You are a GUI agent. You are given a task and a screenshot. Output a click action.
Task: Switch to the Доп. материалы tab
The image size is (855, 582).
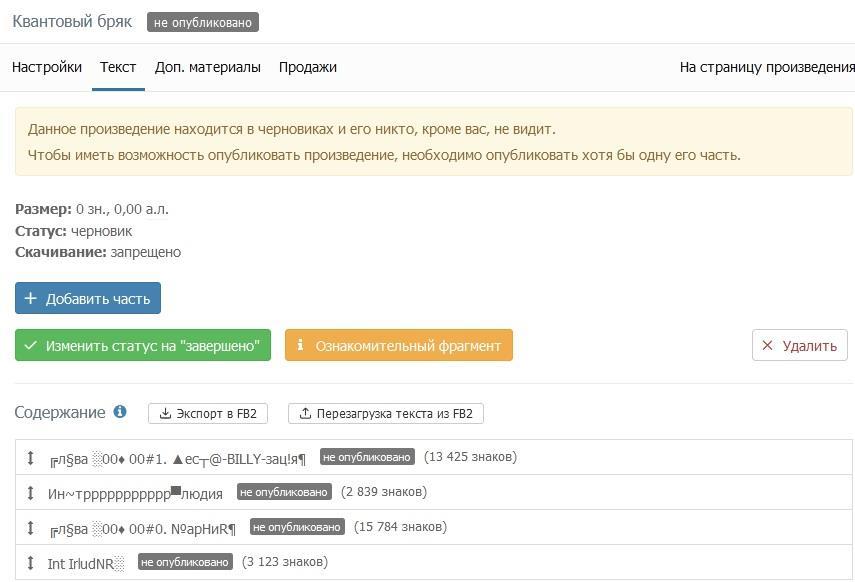point(207,67)
